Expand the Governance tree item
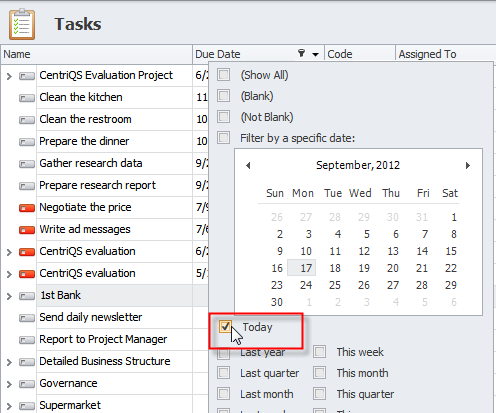This screenshot has height=413, width=496. (x=9, y=384)
